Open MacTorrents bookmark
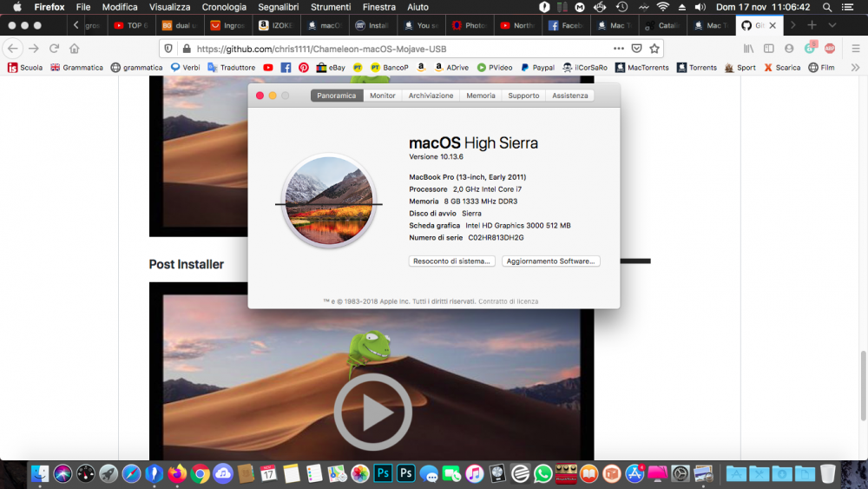The width and height of the screenshot is (868, 489). 641,68
